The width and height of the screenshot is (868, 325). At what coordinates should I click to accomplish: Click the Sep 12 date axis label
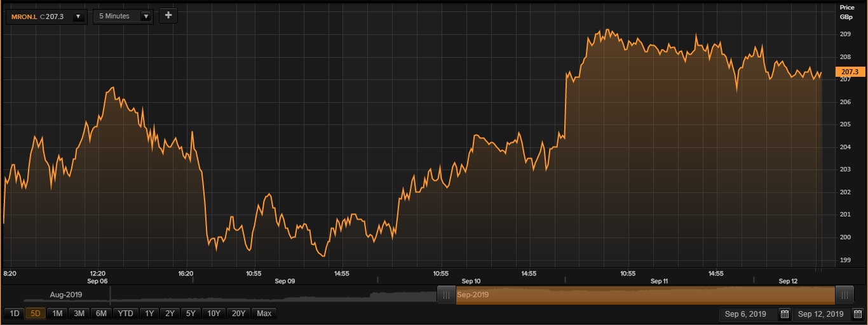pos(788,281)
